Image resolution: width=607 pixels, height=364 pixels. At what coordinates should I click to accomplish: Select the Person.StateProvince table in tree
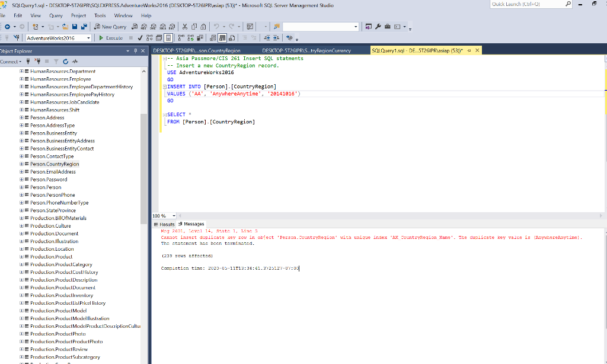coord(53,210)
